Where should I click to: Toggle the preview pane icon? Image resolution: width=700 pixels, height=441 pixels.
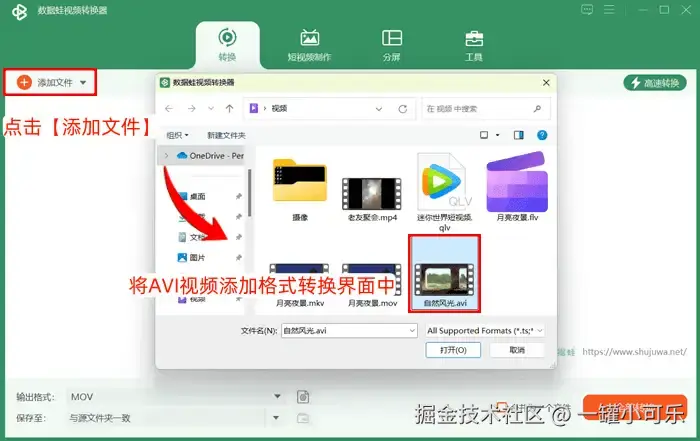(x=518, y=135)
